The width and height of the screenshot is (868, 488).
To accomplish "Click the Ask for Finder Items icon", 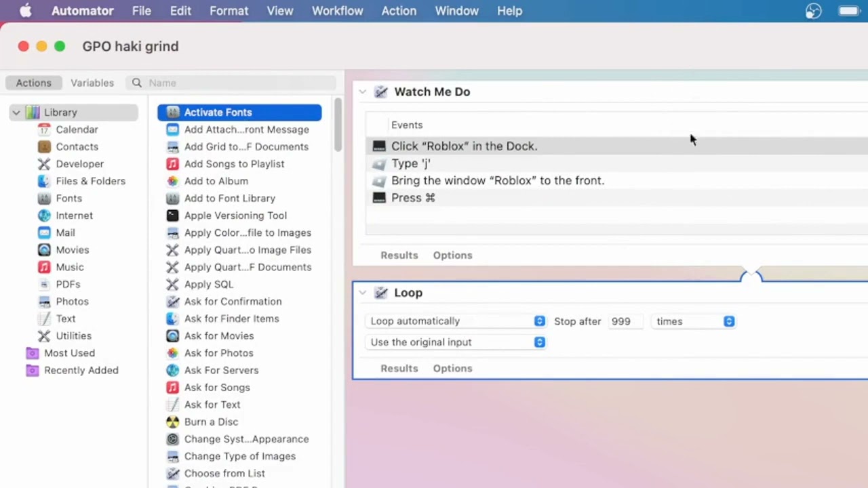I will 172,319.
